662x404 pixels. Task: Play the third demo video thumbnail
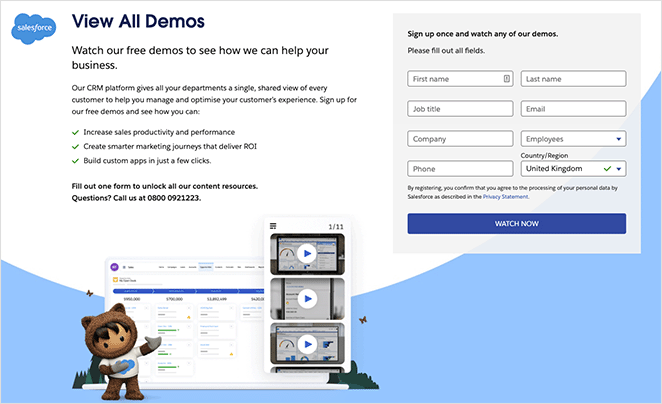307,344
